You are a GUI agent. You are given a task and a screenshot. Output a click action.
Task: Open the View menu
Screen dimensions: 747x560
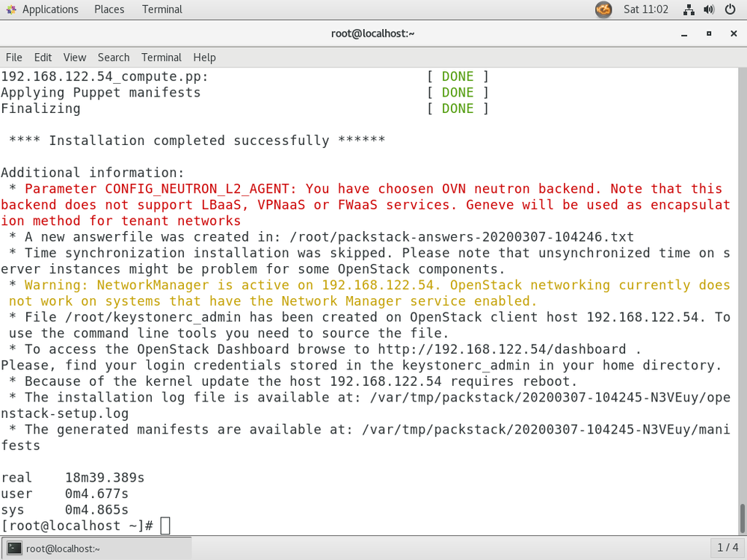pos(75,58)
